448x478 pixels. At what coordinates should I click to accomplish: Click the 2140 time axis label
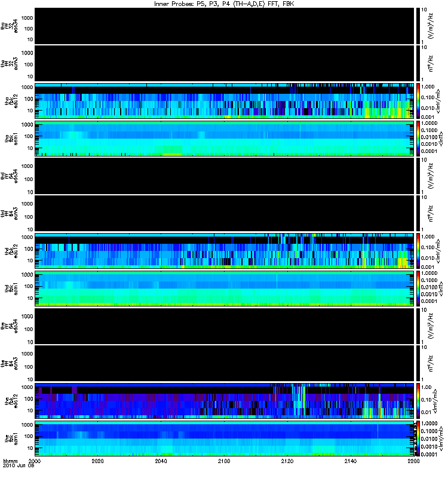pos(351,461)
